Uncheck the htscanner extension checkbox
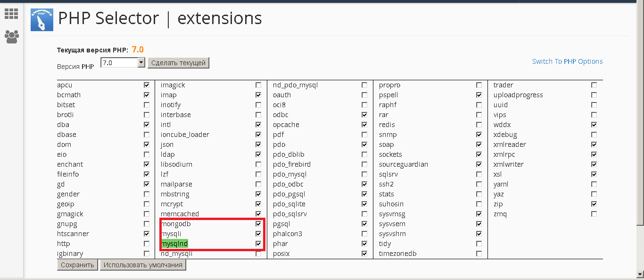This screenshot has height=280, width=644. tap(147, 234)
